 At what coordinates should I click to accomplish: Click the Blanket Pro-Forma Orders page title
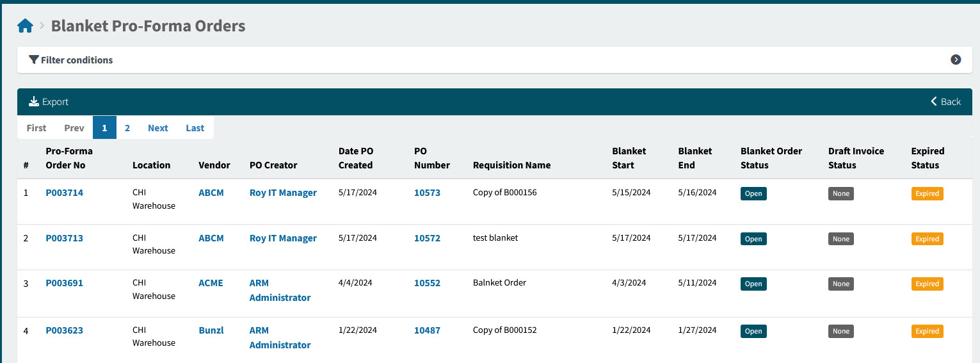pos(148,26)
